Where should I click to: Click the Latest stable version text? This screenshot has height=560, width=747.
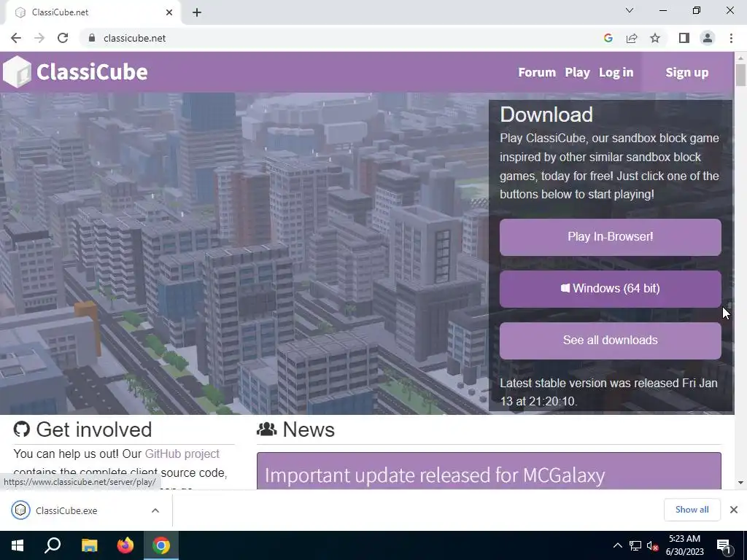tap(608, 392)
